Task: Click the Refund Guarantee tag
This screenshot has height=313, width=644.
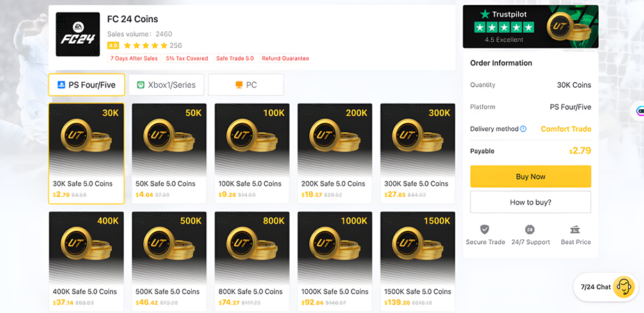Action: [x=286, y=58]
